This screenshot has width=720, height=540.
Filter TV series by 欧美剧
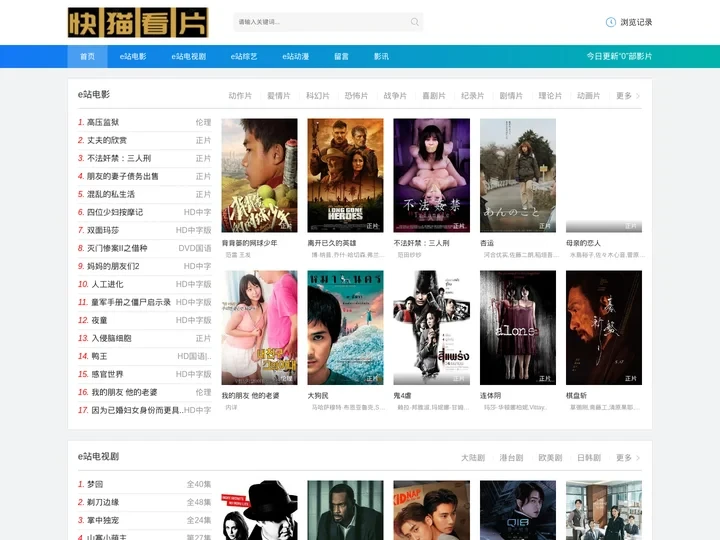point(550,458)
